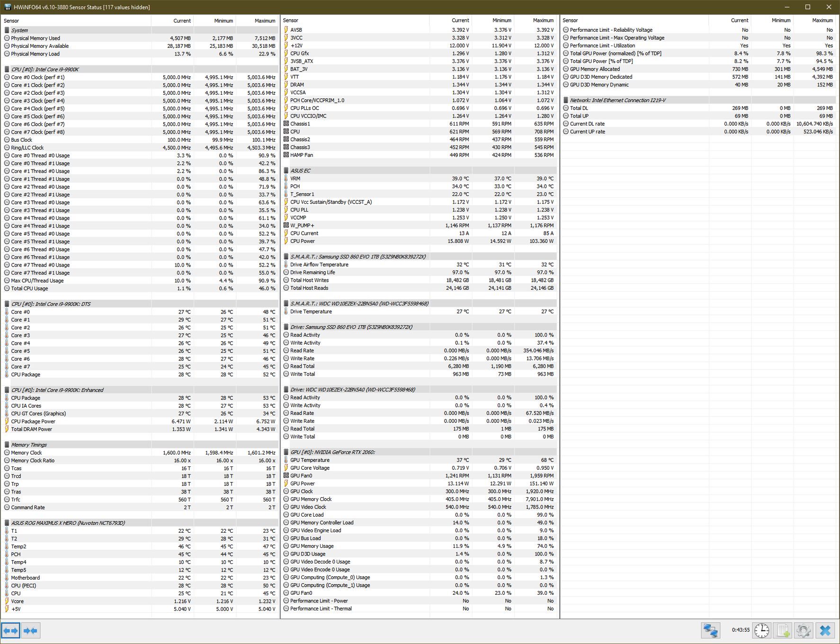Click thermometer icon beside VRM row

(286, 179)
